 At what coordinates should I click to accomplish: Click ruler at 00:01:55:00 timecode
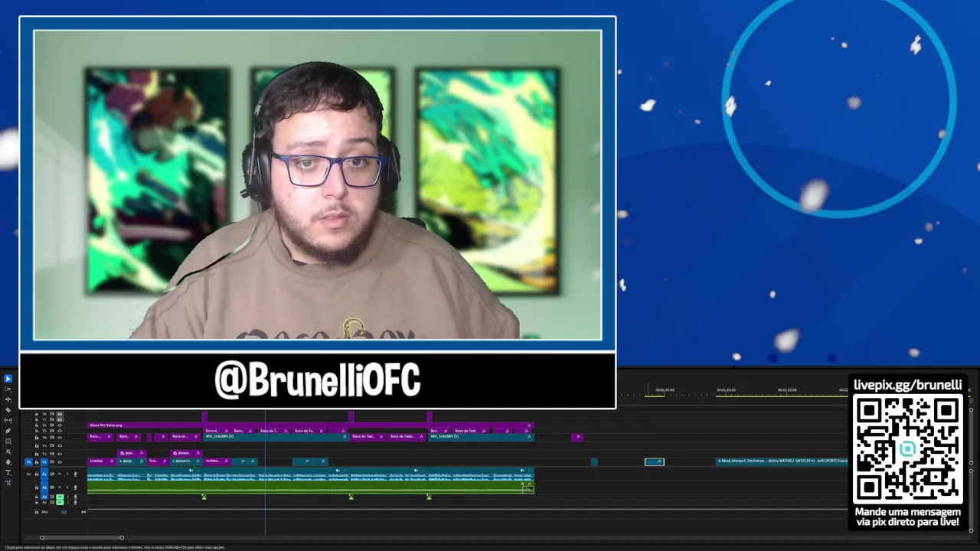[787, 390]
